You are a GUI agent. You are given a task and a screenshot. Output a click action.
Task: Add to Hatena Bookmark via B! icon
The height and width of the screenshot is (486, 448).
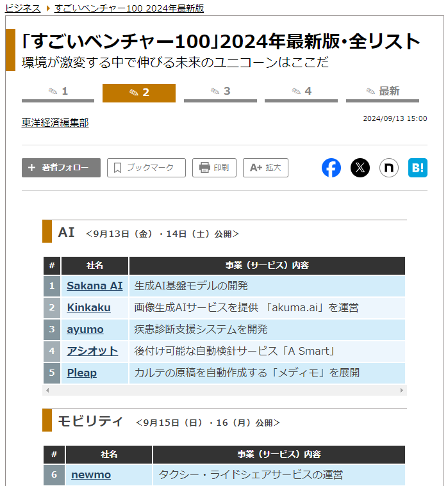pyautogui.click(x=418, y=168)
